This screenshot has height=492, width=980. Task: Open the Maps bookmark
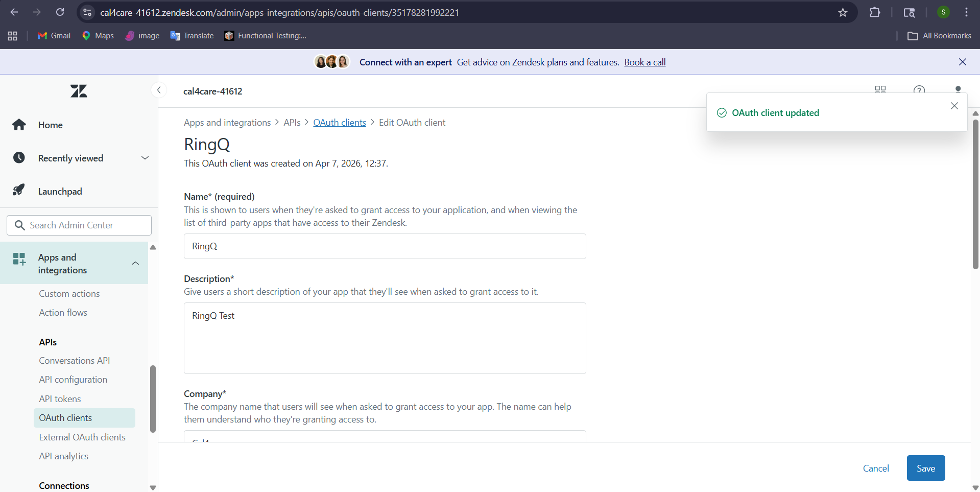[x=98, y=36]
